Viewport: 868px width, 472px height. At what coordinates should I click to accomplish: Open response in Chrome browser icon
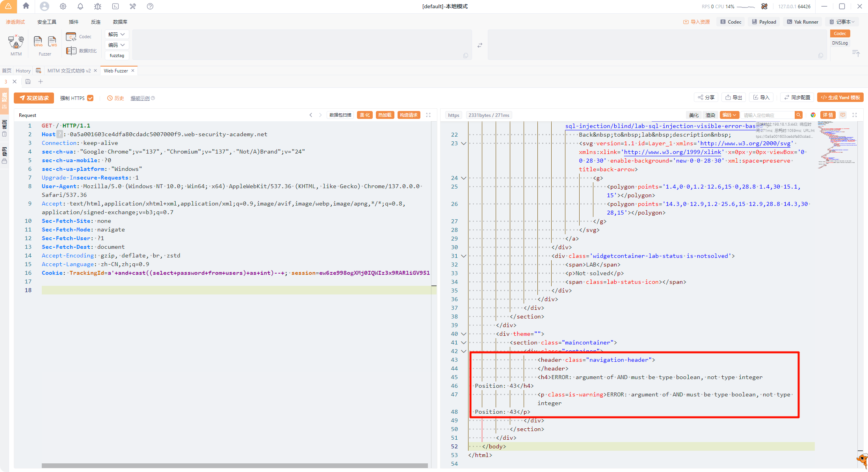coord(813,115)
